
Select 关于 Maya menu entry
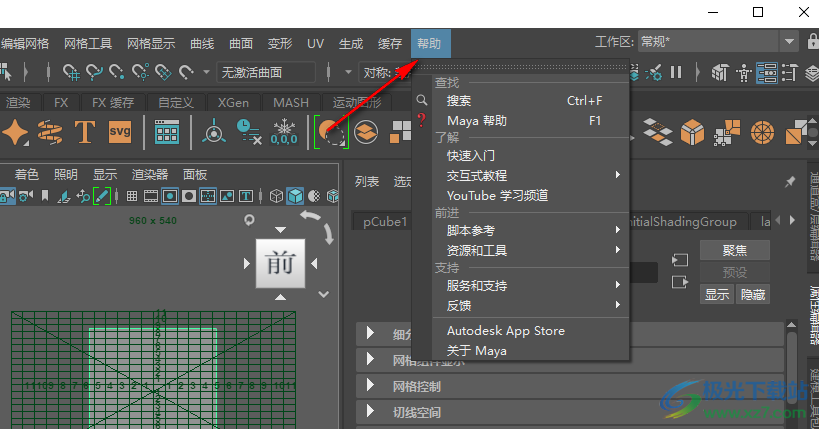[531, 351]
